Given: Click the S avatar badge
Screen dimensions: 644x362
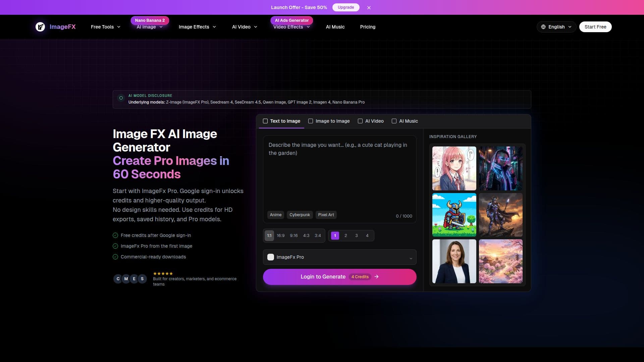Looking at the screenshot, I should coord(142,279).
